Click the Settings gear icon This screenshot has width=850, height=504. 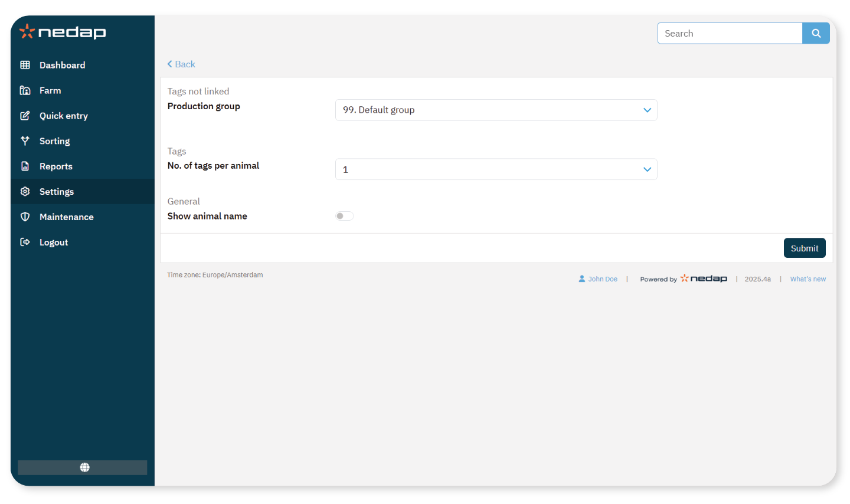[x=25, y=192]
